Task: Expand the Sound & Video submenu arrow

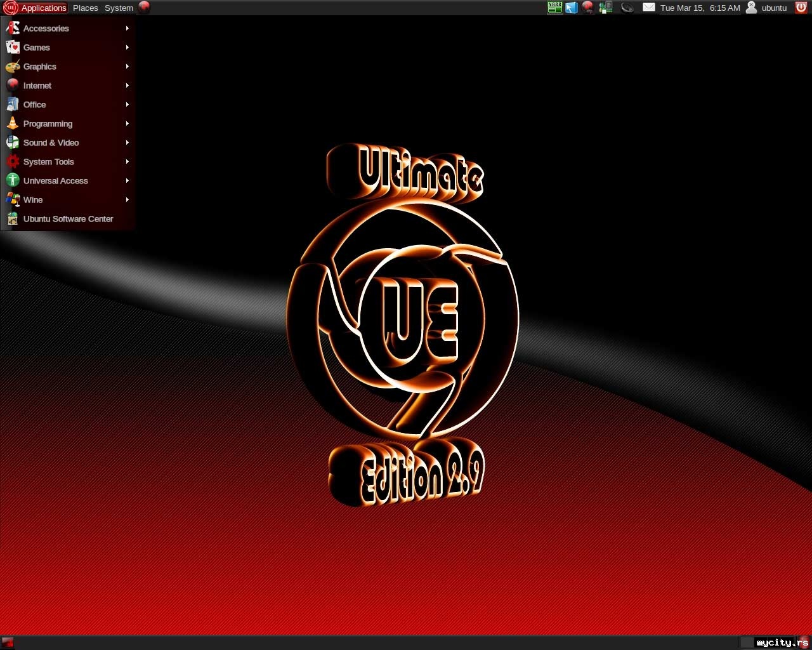Action: (x=128, y=143)
